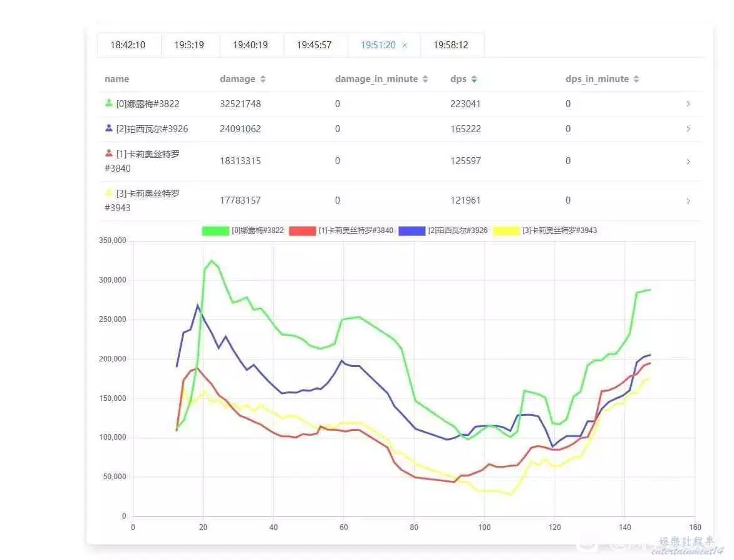
Task: Toggle green 娜露梅#3822 series in chart legend
Action: tap(215, 231)
